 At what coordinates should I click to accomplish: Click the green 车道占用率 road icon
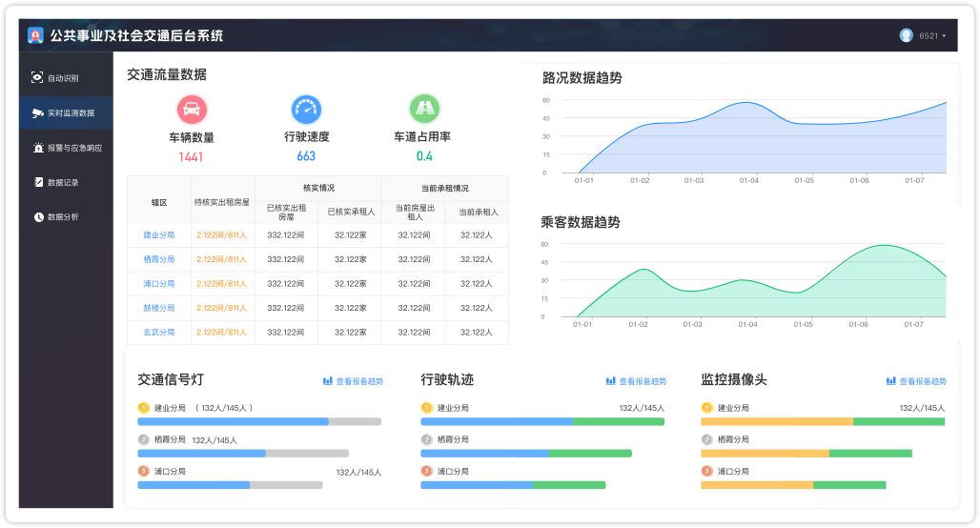pos(424,109)
